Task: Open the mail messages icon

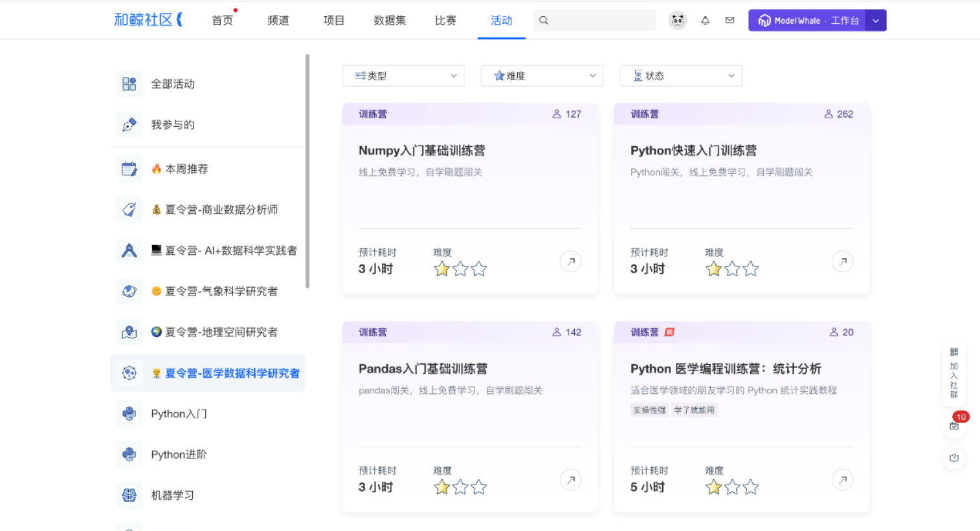Action: 729,21
